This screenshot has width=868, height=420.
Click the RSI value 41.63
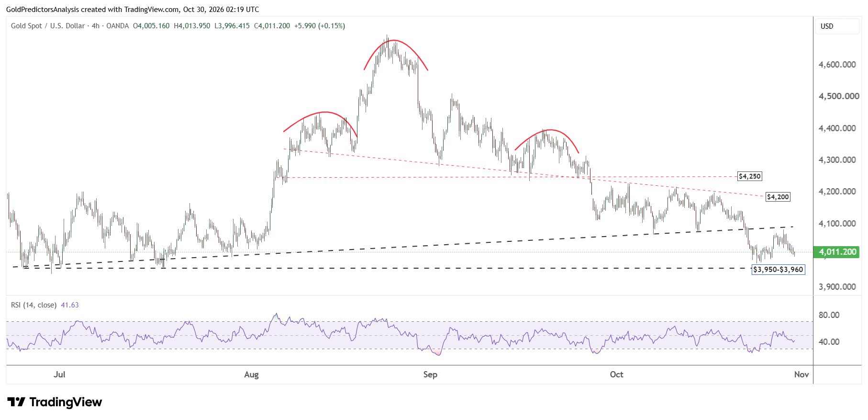[x=70, y=305]
